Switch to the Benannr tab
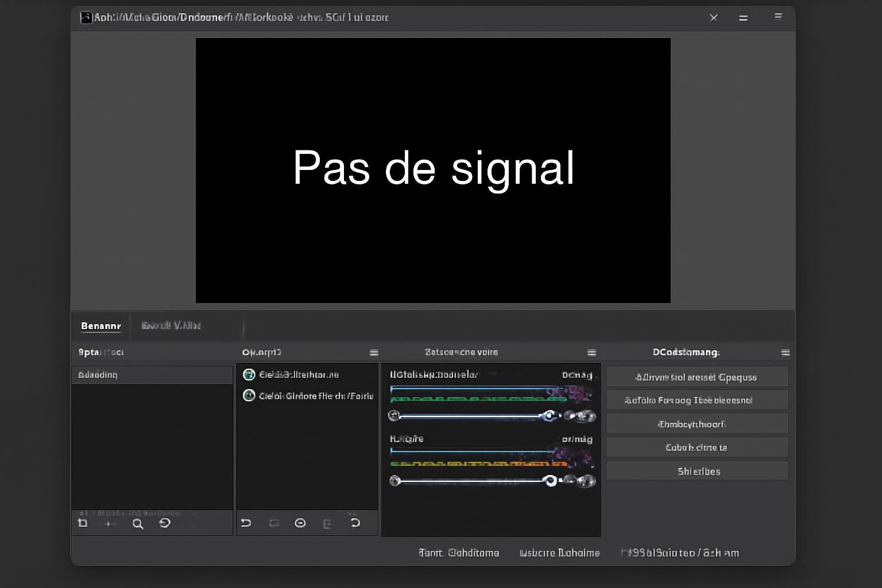This screenshot has width=882, height=588. 101,326
